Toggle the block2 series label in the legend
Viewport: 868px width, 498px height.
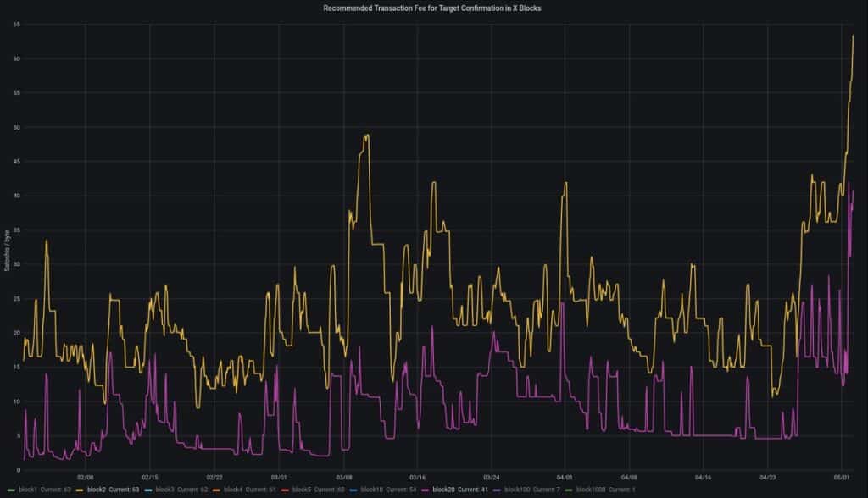pos(113,490)
